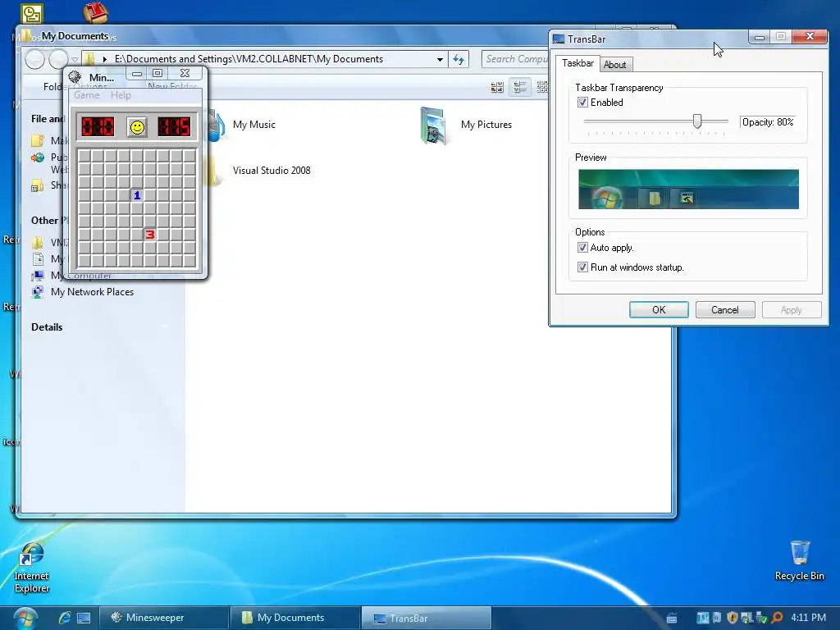Image resolution: width=840 pixels, height=630 pixels.
Task: Toggle Run at windows startup checkbox
Action: [582, 267]
